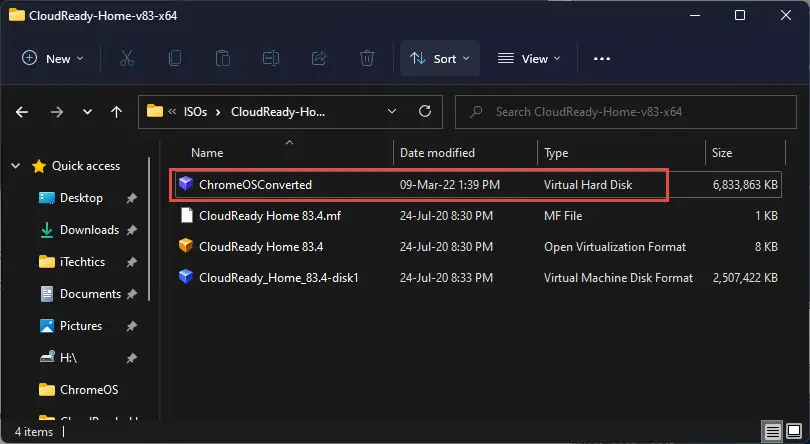Click the 2,507,422 KB size value
810x444 pixels.
pyautogui.click(x=745, y=278)
